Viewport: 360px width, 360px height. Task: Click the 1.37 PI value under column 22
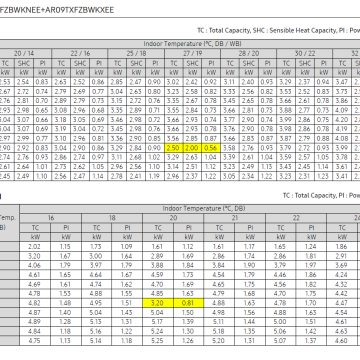(x=311, y=341)
